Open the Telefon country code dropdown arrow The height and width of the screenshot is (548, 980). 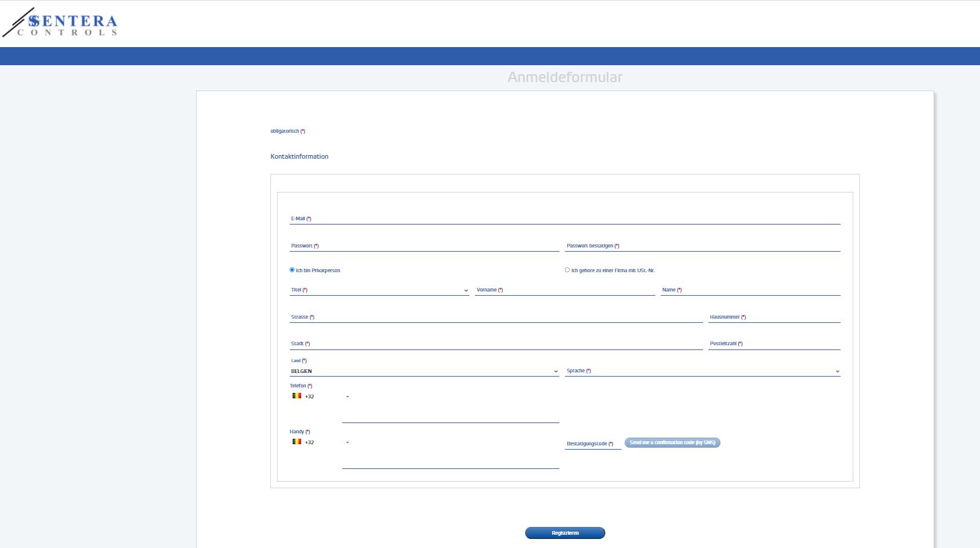pyautogui.click(x=348, y=397)
